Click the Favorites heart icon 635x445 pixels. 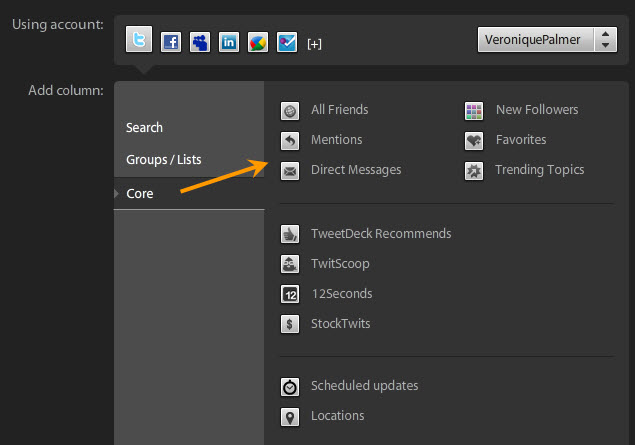tap(475, 141)
